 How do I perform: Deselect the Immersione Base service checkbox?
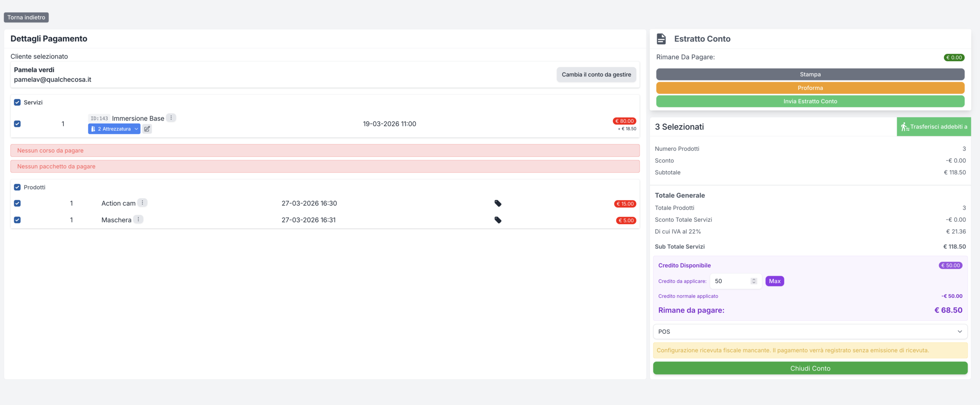click(x=17, y=124)
